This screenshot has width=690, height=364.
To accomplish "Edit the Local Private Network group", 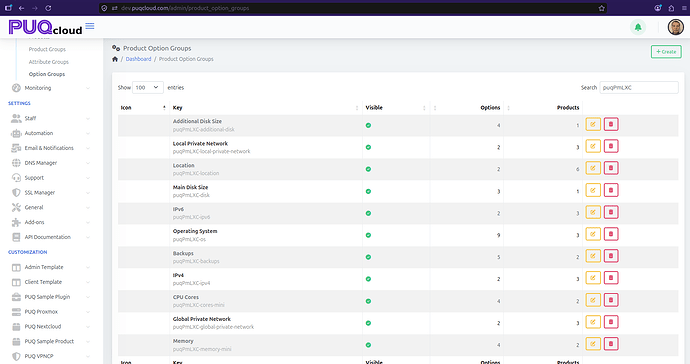I will pos(593,146).
